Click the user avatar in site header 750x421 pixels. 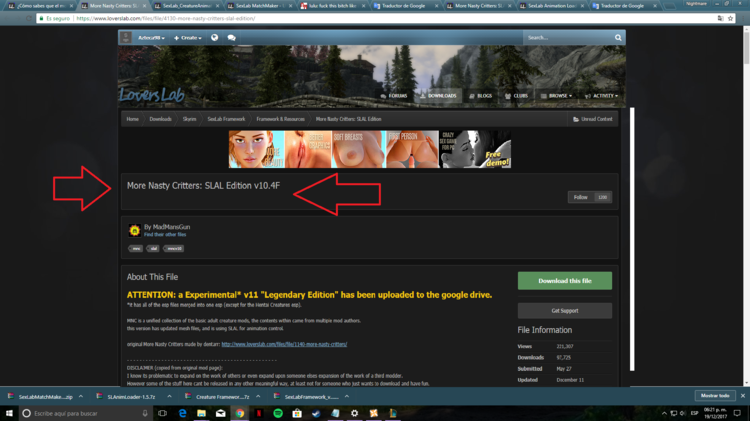click(x=126, y=37)
